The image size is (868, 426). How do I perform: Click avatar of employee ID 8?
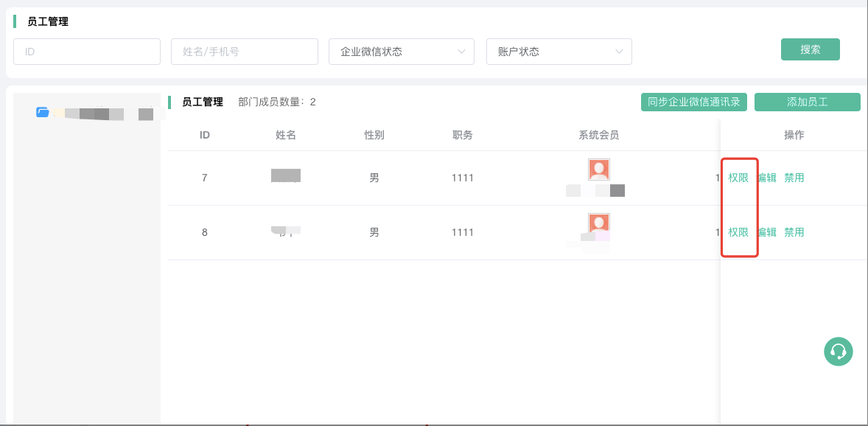(598, 224)
